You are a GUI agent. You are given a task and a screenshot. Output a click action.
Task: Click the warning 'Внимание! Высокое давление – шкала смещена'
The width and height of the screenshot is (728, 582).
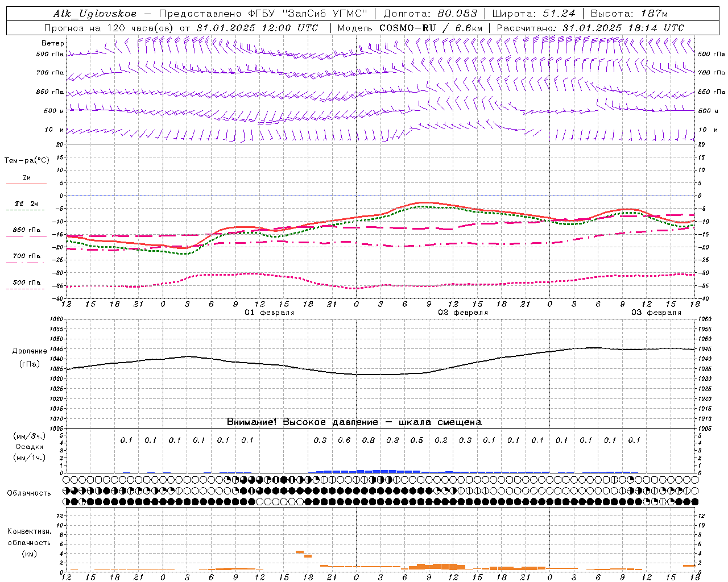354,422
